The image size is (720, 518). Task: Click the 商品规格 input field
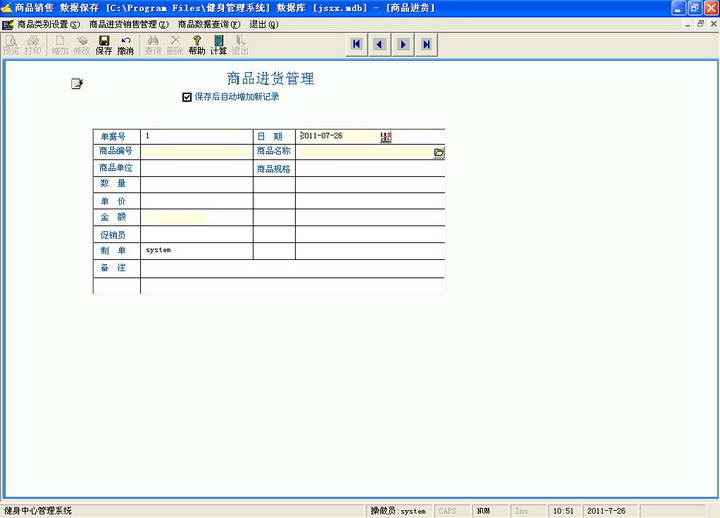point(371,168)
